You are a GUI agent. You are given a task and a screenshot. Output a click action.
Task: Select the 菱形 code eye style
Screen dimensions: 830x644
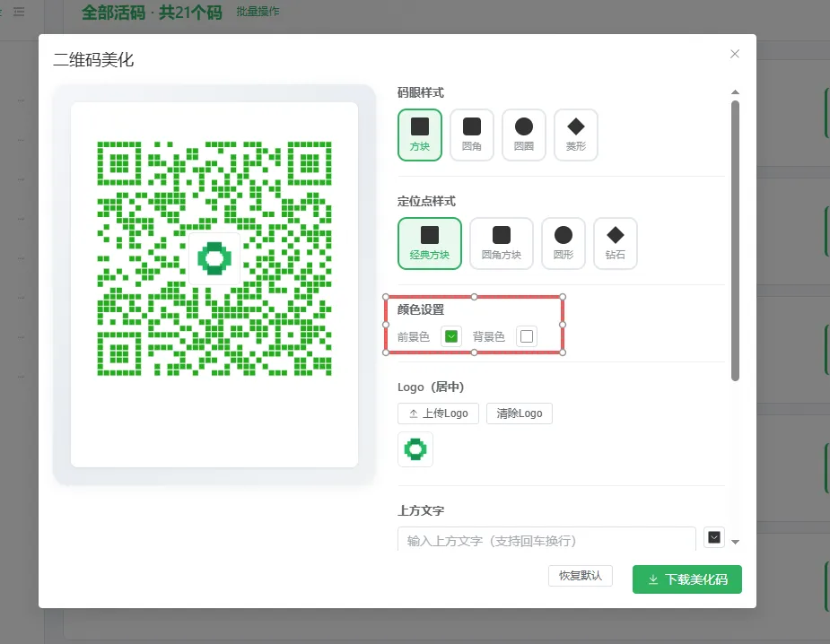point(575,135)
